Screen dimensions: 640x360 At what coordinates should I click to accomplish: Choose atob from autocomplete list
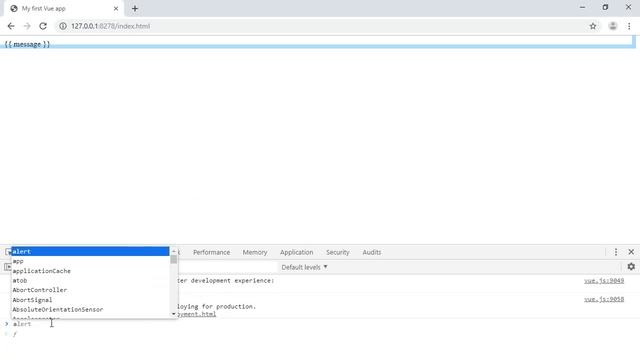(x=90, y=280)
